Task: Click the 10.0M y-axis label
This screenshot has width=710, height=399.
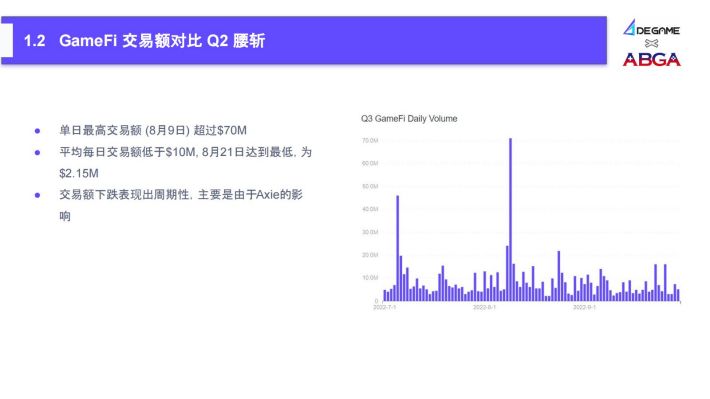Action: click(x=370, y=278)
